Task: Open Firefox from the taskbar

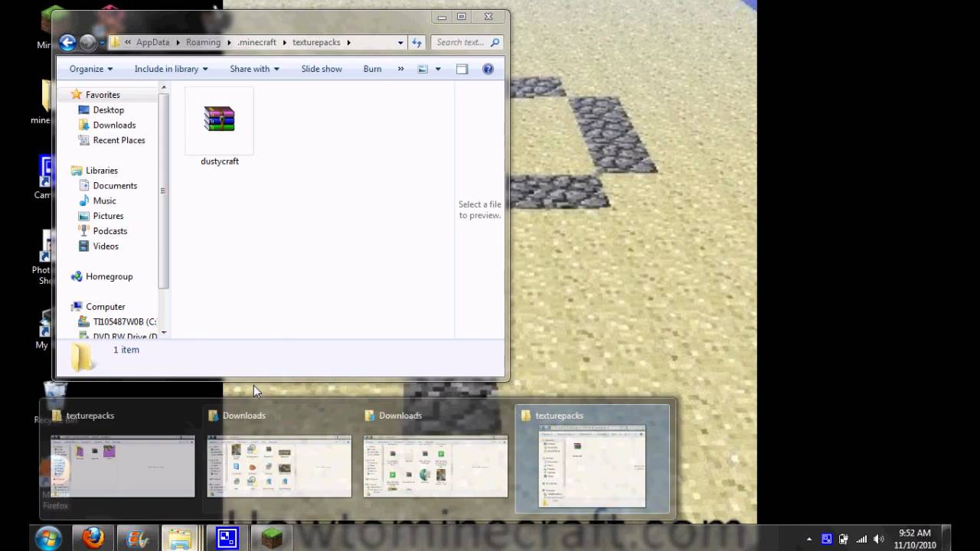Action: click(x=93, y=538)
